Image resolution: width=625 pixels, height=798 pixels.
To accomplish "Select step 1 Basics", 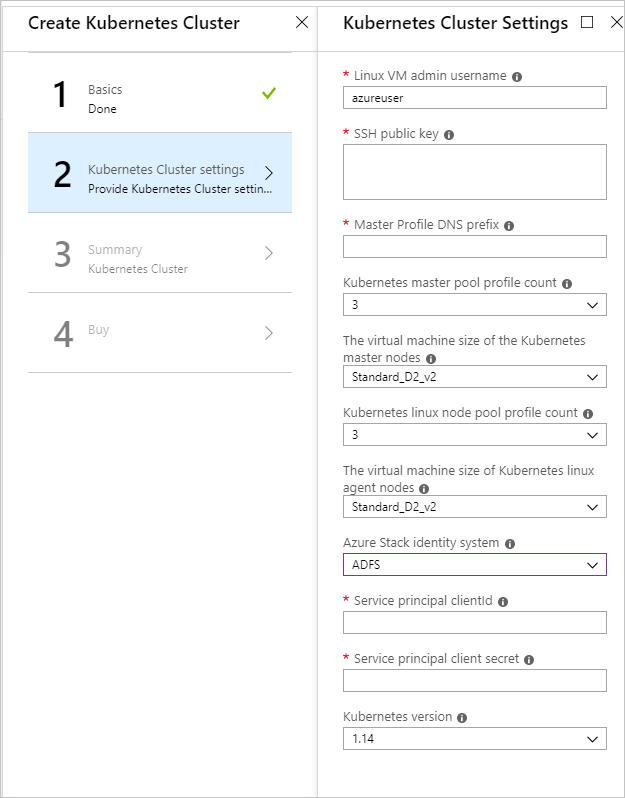I will point(160,93).
